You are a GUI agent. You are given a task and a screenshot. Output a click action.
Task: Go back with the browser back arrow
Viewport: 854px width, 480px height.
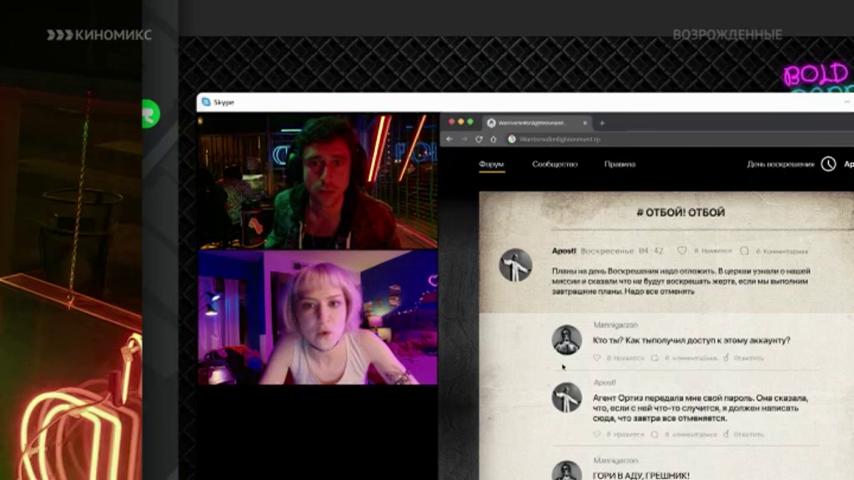pyautogui.click(x=449, y=139)
